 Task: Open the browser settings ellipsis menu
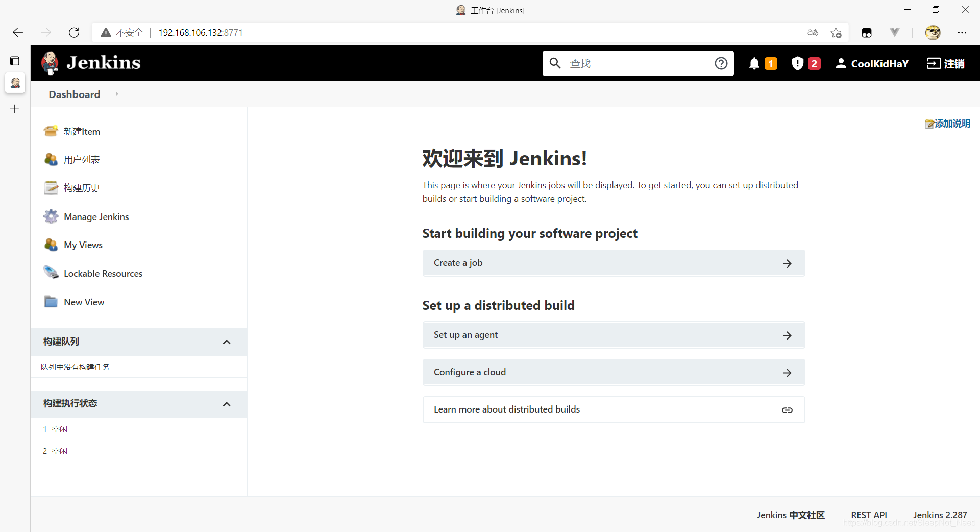962,33
